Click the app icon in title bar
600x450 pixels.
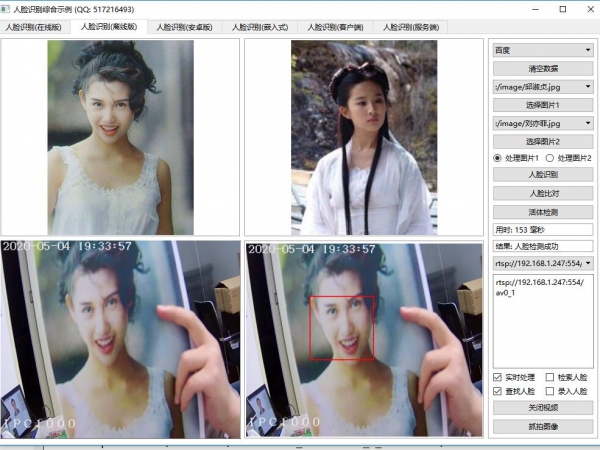[x=7, y=9]
